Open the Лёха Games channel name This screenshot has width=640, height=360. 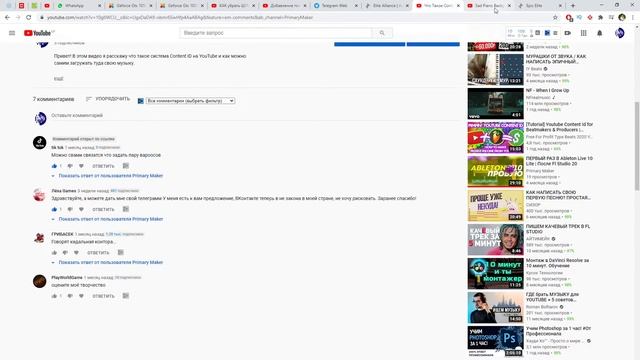click(64, 191)
